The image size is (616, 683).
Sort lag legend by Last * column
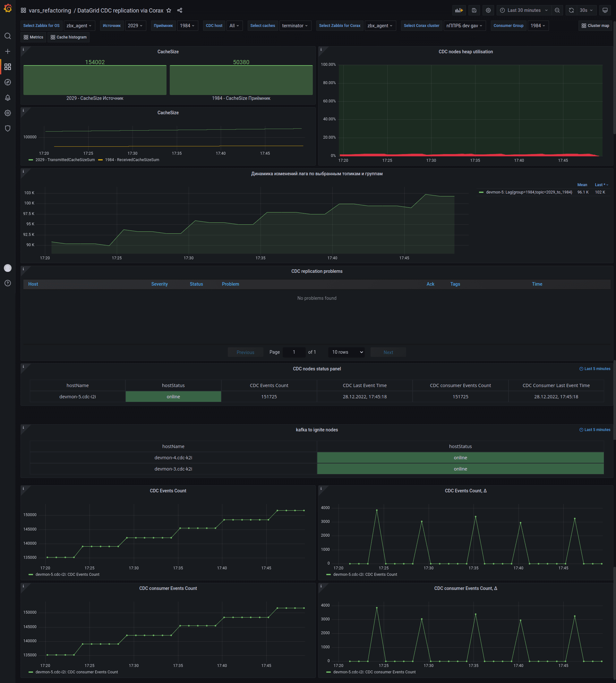coord(601,185)
